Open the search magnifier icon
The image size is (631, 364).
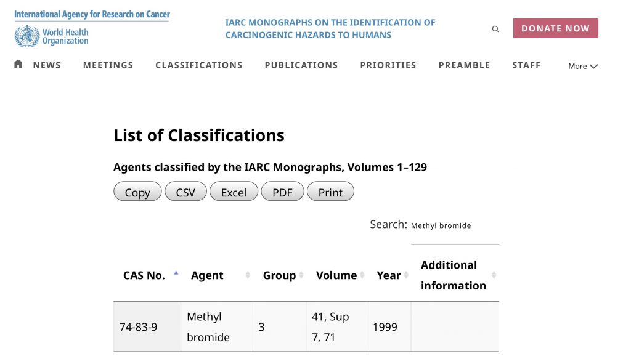[495, 29]
